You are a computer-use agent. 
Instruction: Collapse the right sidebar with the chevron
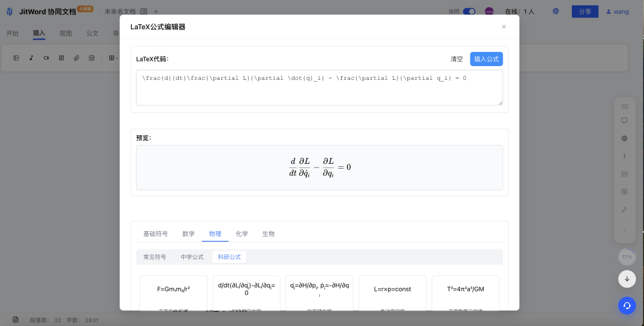[625, 231]
